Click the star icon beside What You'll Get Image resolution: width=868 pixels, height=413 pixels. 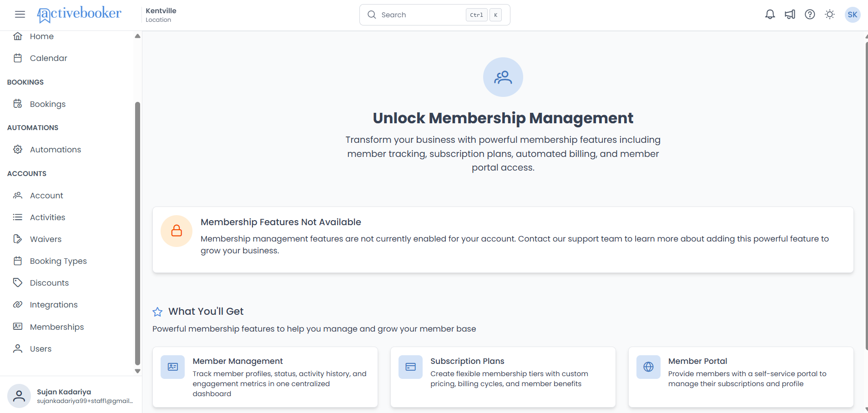point(157,312)
